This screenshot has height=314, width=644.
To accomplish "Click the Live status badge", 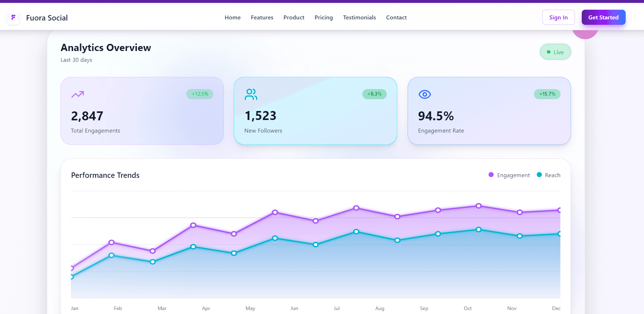I will coord(555,52).
